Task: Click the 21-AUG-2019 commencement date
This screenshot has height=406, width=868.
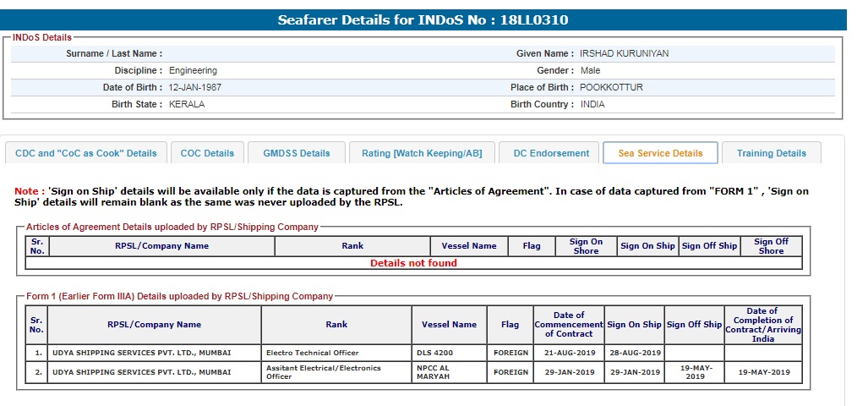Action: tap(569, 353)
